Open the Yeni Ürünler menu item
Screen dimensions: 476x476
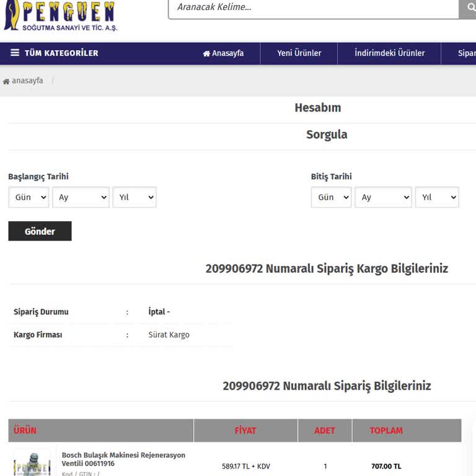coord(299,53)
